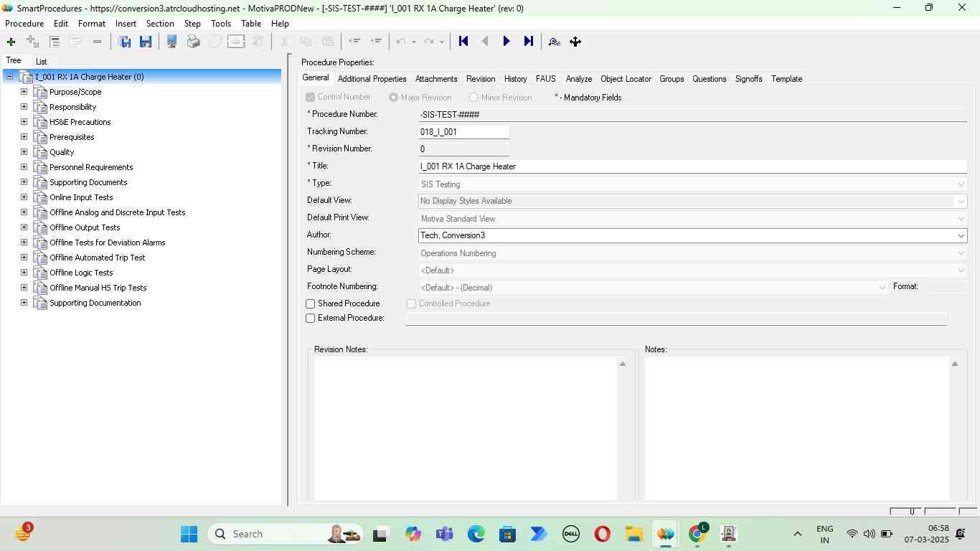Go to previous record arrow icon
Screen dimensions: 980x551
[x=485, y=42]
